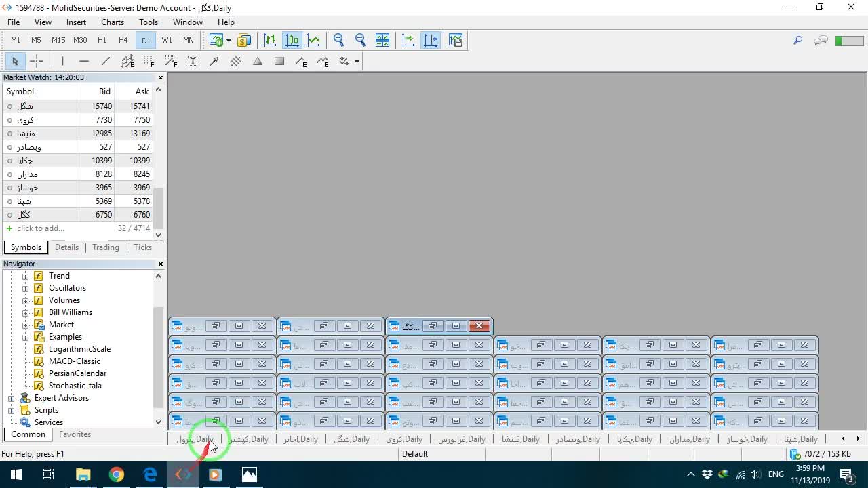
Task: Open Google Chrome from the taskbar
Action: pyautogui.click(x=117, y=474)
